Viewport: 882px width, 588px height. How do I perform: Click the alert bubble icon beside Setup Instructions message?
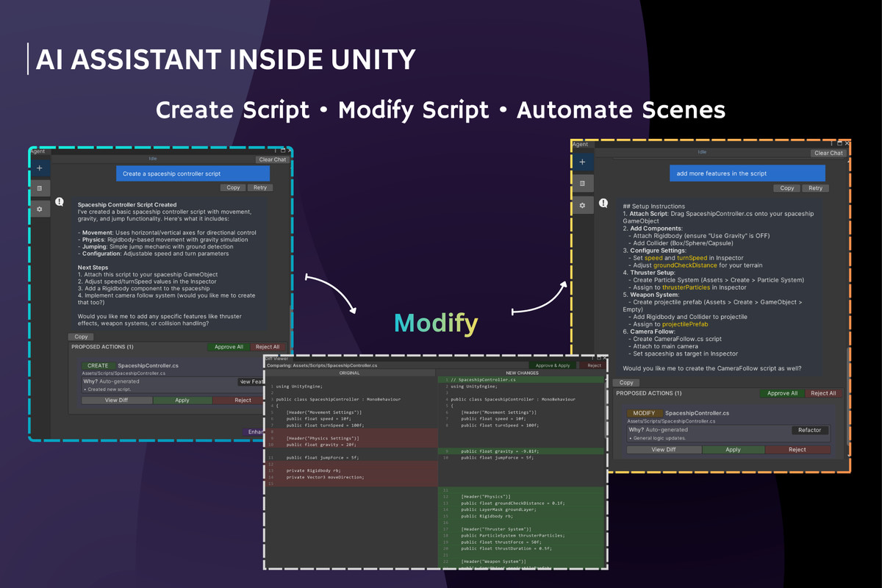click(603, 203)
